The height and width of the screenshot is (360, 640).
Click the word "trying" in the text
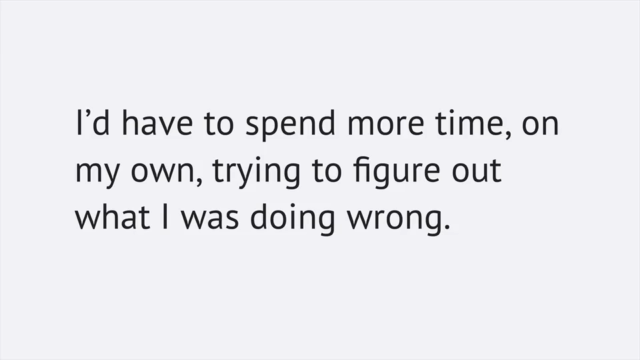(x=256, y=172)
